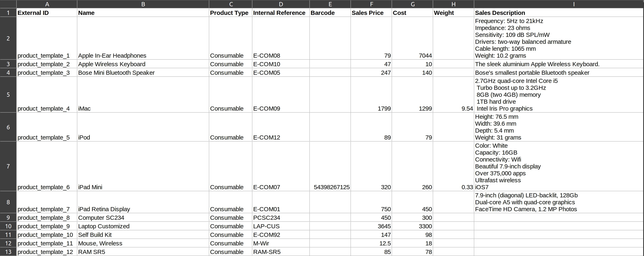Select column B header
This screenshot has height=256, width=644.
click(x=143, y=4)
